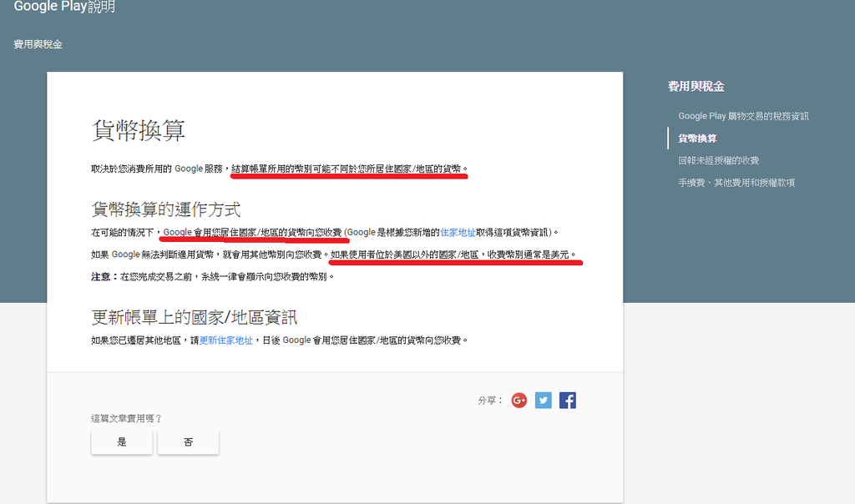Viewport: 855px width, 504px height.
Task: Click the 注意: note paragraph
Action: click(x=213, y=277)
